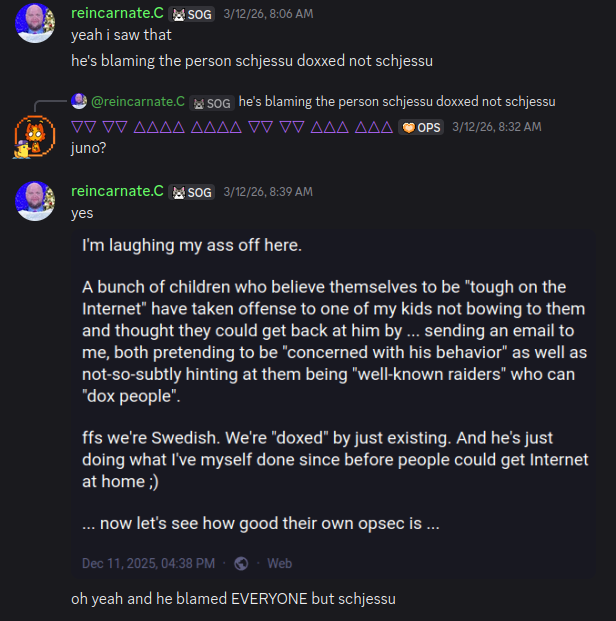Open reincarnate.C's avatar on the 8:06 AM message
Viewport: 616px width, 621px height.
[35, 24]
